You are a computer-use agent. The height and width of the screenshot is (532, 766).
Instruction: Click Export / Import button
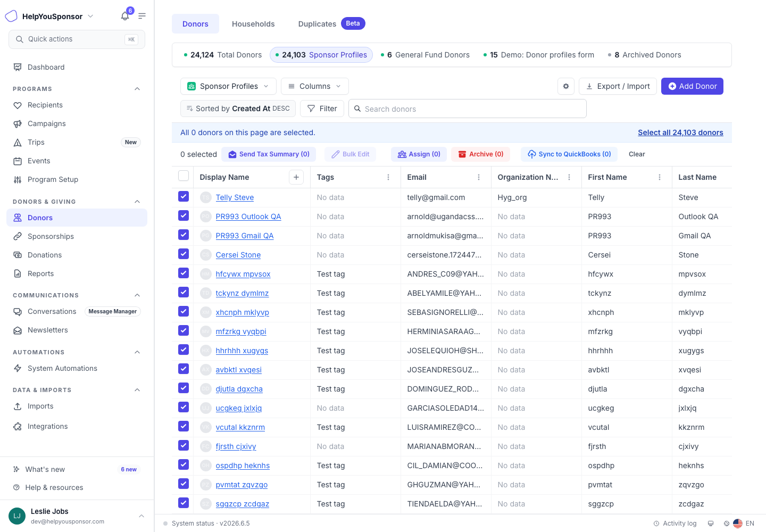click(x=618, y=86)
